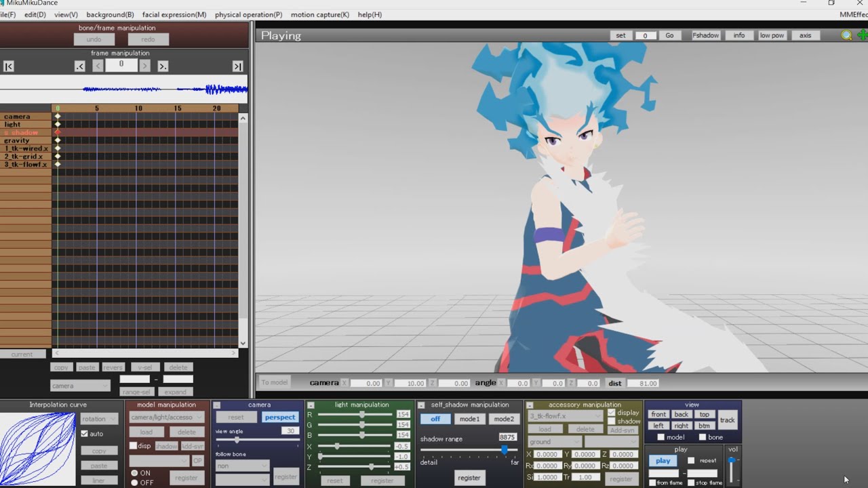The height and width of the screenshot is (488, 868).
Task: Click the frame number input field
Action: click(x=121, y=65)
